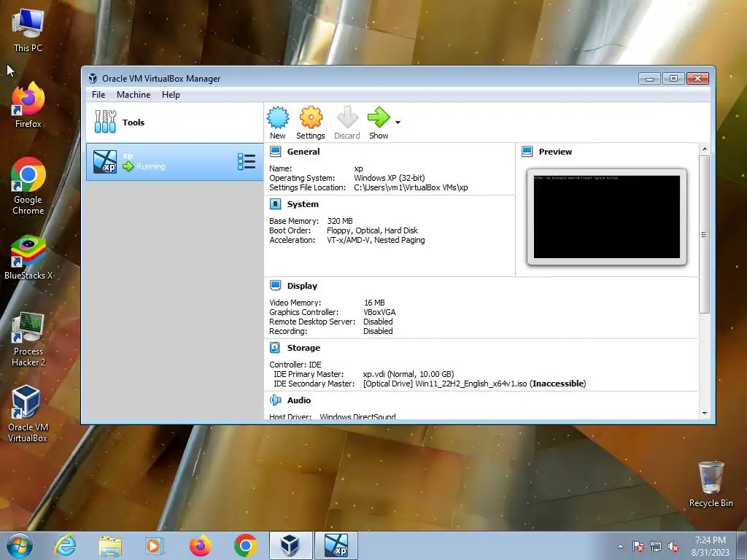Image resolution: width=747 pixels, height=560 pixels.
Task: Click the Preview section icon
Action: pos(527,152)
